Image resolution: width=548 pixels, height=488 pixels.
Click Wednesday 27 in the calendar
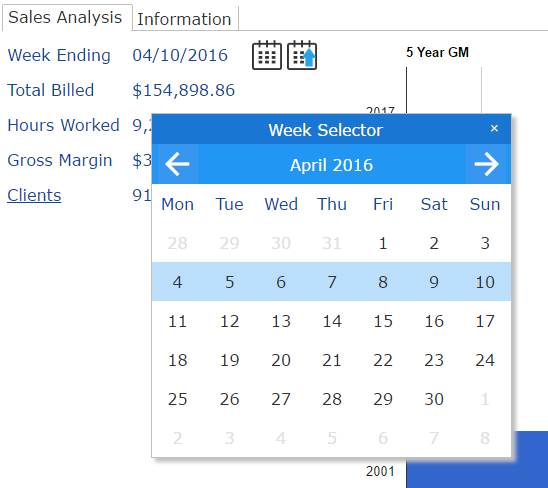click(281, 399)
